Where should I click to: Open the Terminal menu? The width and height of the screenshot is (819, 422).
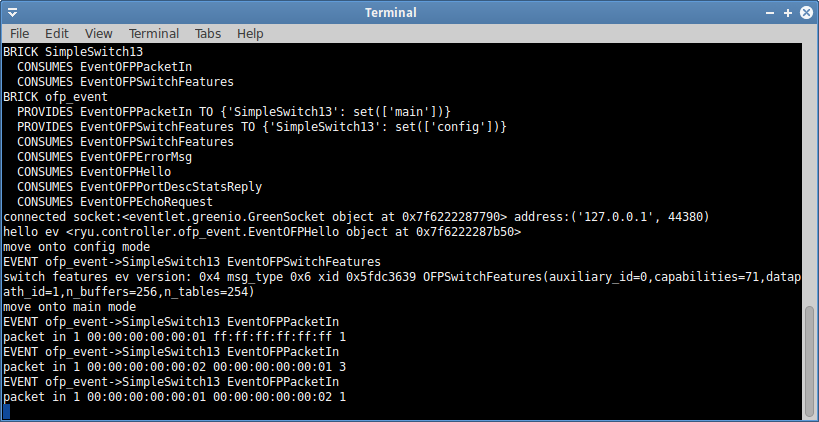tap(154, 33)
